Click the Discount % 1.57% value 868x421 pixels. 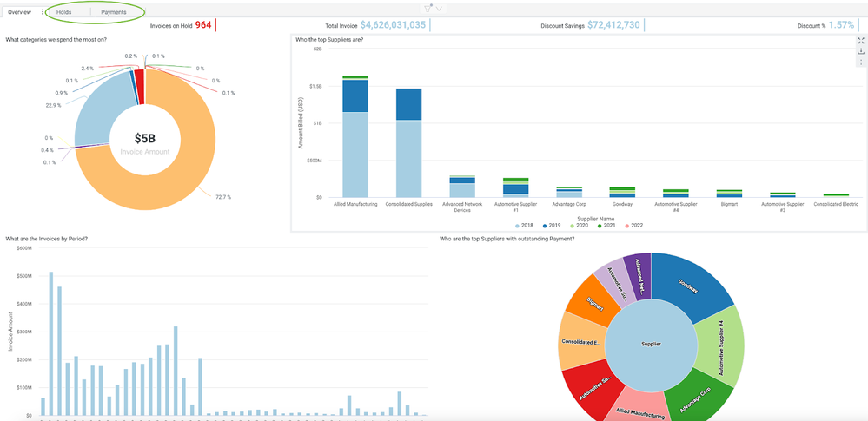coord(841,25)
